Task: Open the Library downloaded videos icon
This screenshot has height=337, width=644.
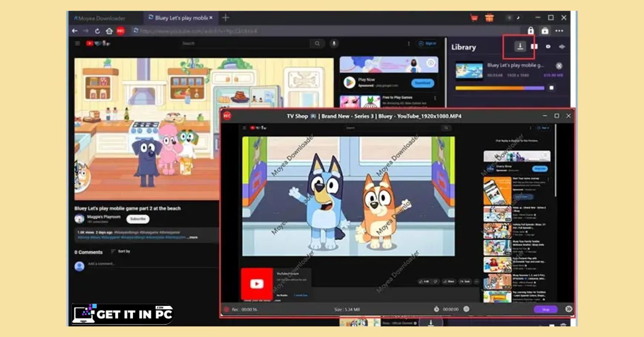Action: tap(534, 47)
